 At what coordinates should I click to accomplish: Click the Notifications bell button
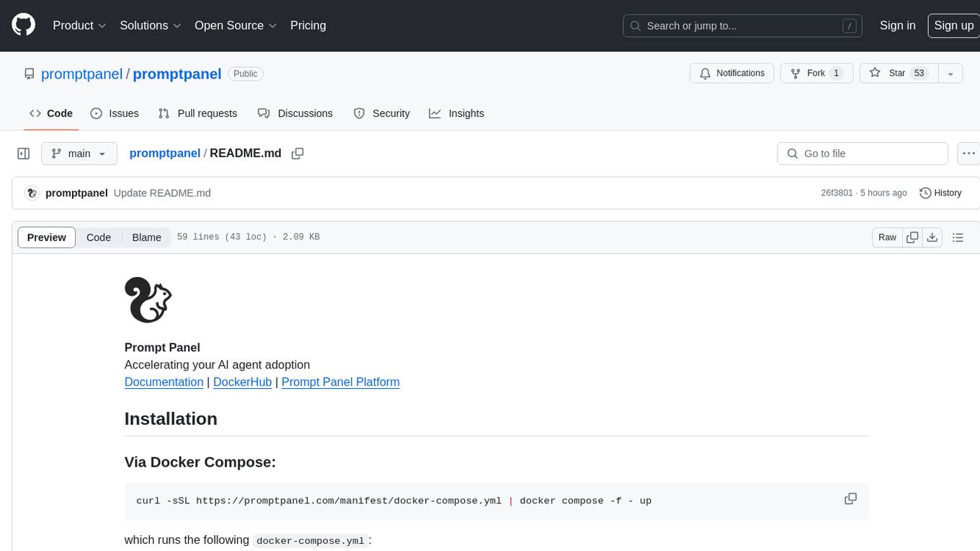tap(732, 74)
